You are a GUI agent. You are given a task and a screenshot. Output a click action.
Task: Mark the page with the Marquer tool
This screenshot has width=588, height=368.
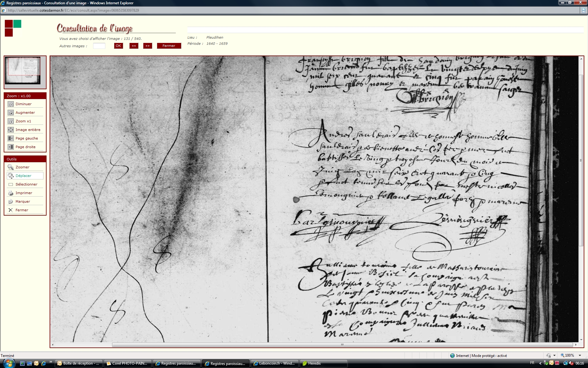11,202
